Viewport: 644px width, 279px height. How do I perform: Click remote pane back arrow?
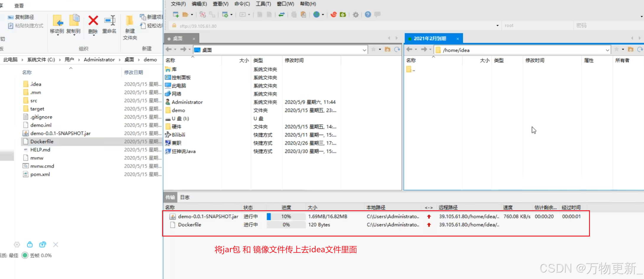pos(409,49)
